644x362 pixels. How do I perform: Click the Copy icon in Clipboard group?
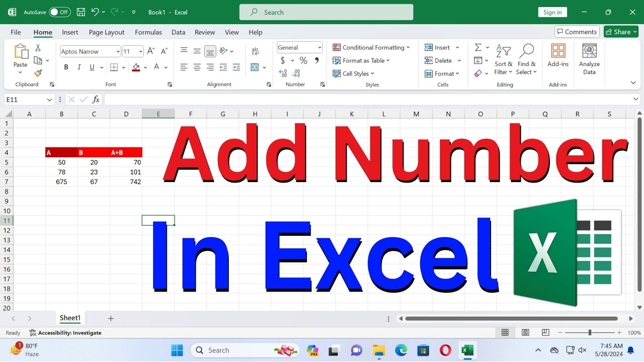38,60
